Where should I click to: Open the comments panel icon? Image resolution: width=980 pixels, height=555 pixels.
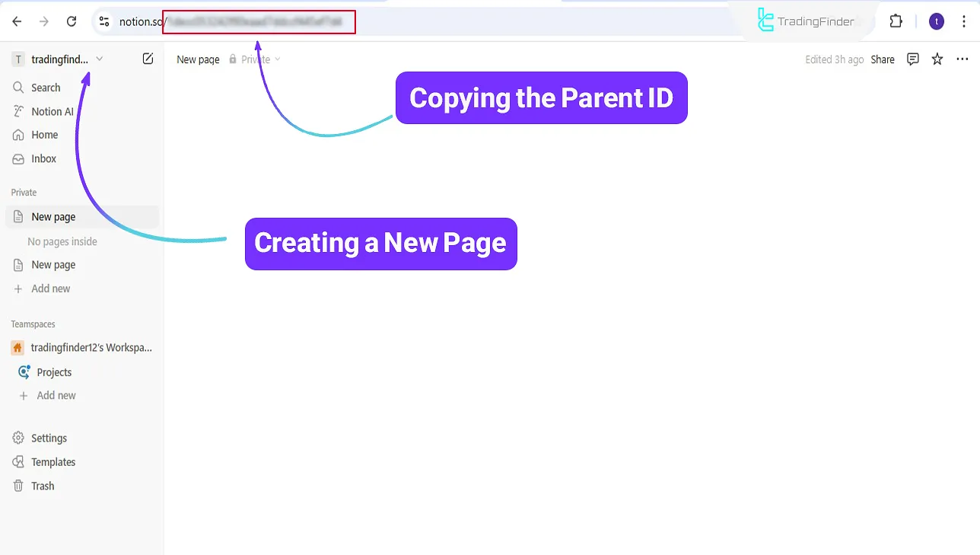coord(912,59)
